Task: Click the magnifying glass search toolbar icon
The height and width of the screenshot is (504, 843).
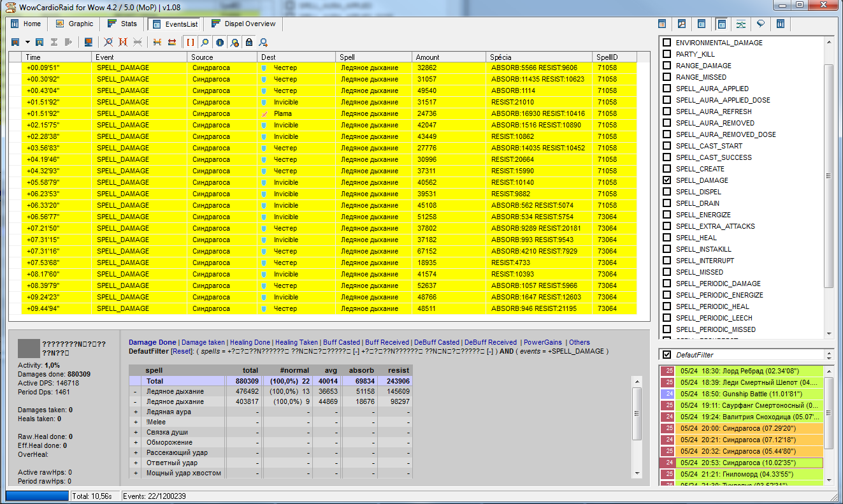Action: coord(205,42)
